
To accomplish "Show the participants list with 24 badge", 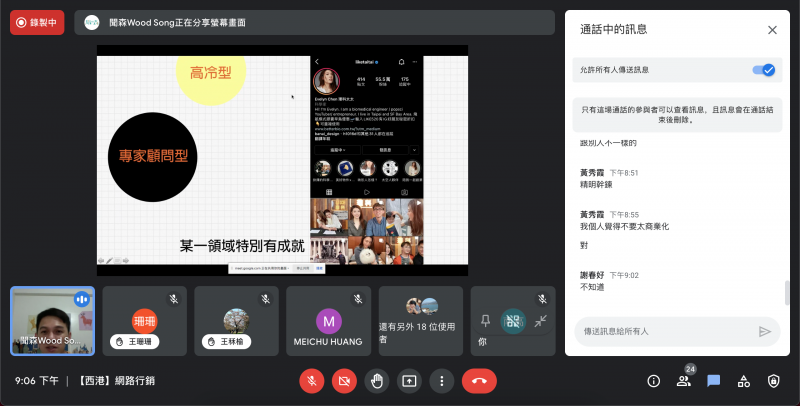I will pyautogui.click(x=684, y=381).
